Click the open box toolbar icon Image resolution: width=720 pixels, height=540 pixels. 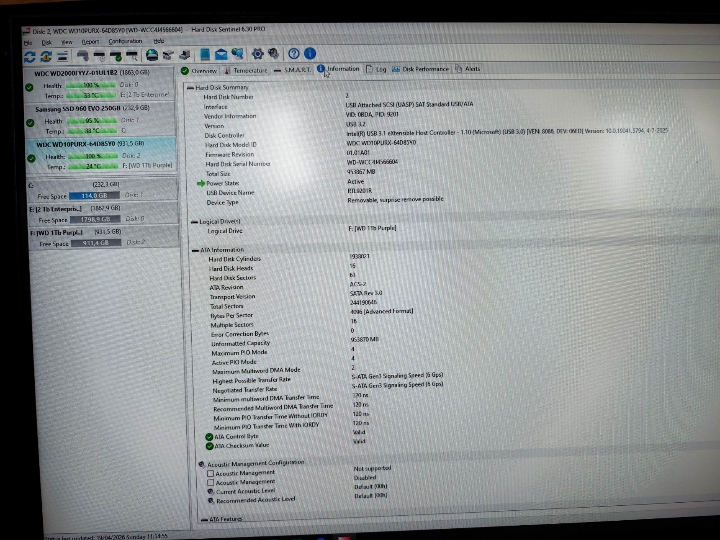coord(168,56)
